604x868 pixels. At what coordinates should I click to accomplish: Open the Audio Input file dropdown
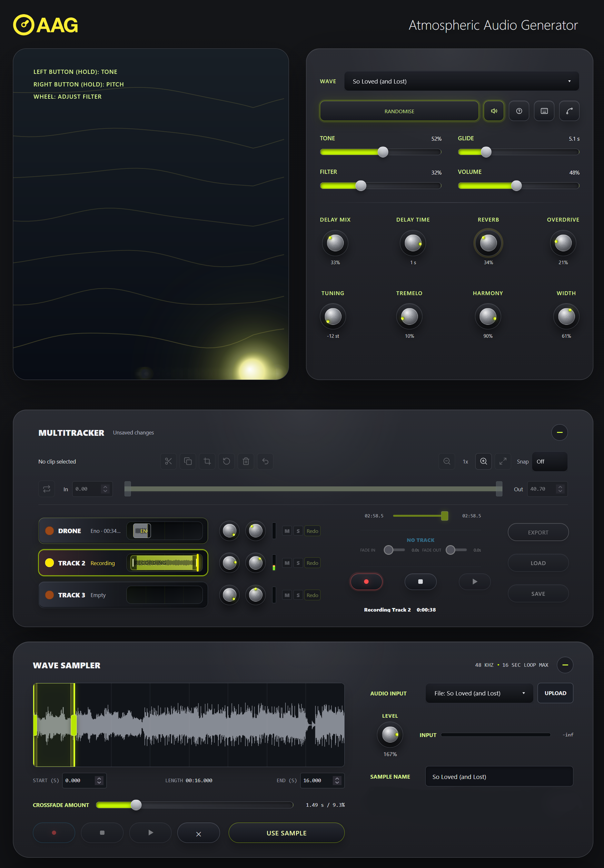point(479,693)
